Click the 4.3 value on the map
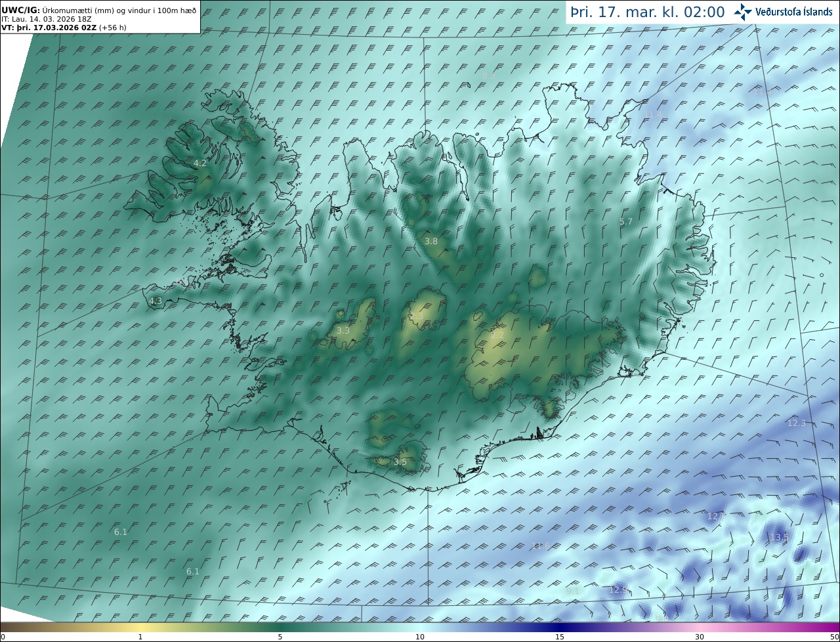This screenshot has height=642, width=840. click(156, 301)
